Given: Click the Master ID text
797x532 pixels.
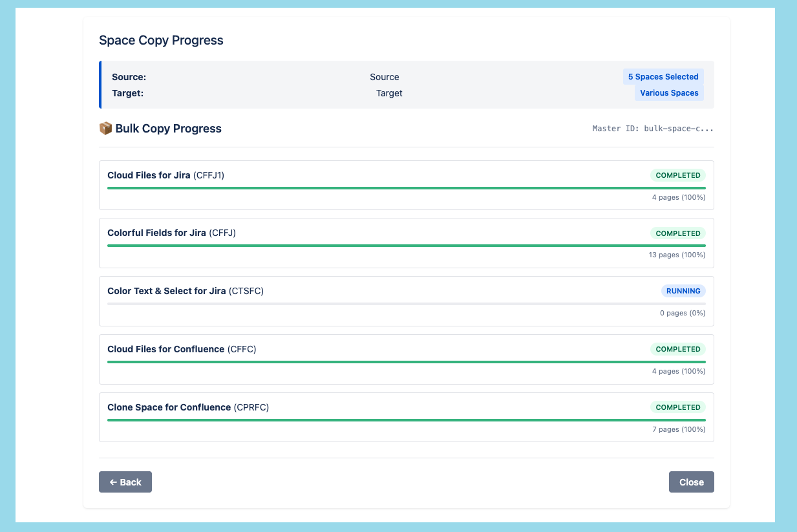Looking at the screenshot, I should 653,129.
